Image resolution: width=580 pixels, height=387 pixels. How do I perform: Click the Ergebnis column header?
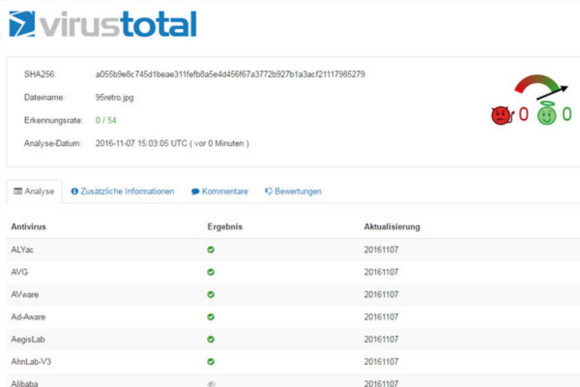point(225,227)
